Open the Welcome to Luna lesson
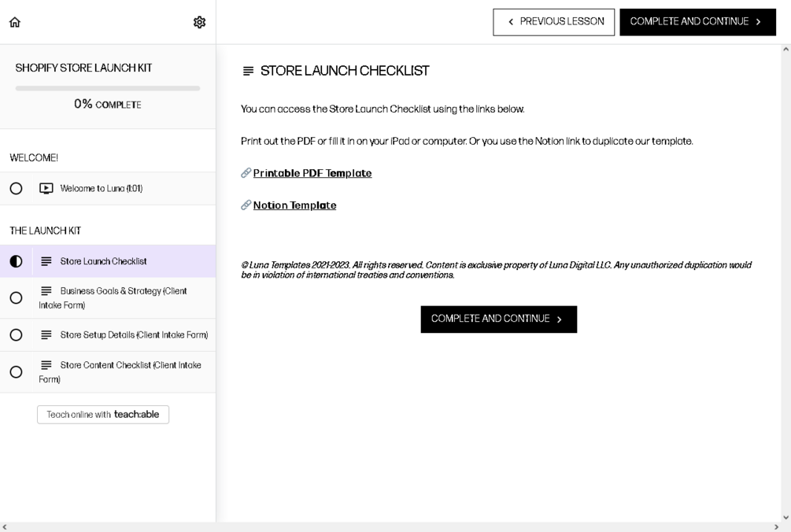This screenshot has width=791, height=532. (x=101, y=189)
